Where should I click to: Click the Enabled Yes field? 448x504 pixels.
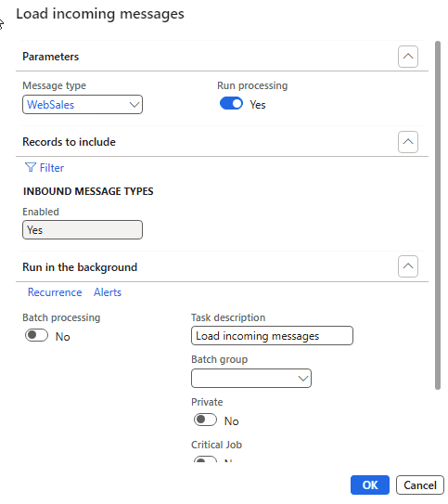(83, 230)
